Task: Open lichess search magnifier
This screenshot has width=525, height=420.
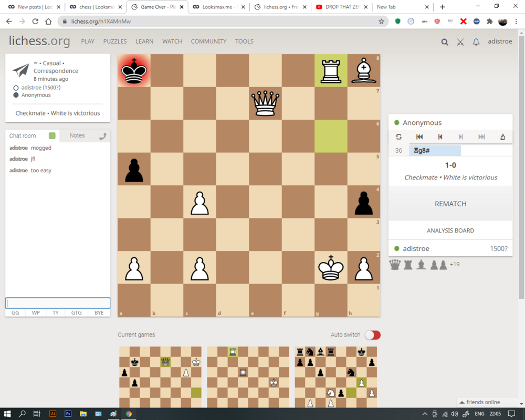Action: [x=445, y=42]
